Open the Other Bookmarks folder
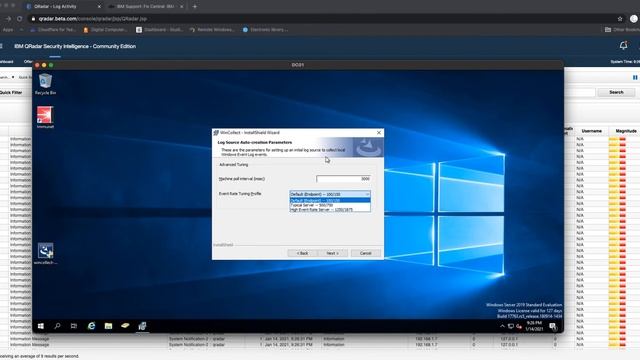The width and height of the screenshot is (640, 360). 622,30
